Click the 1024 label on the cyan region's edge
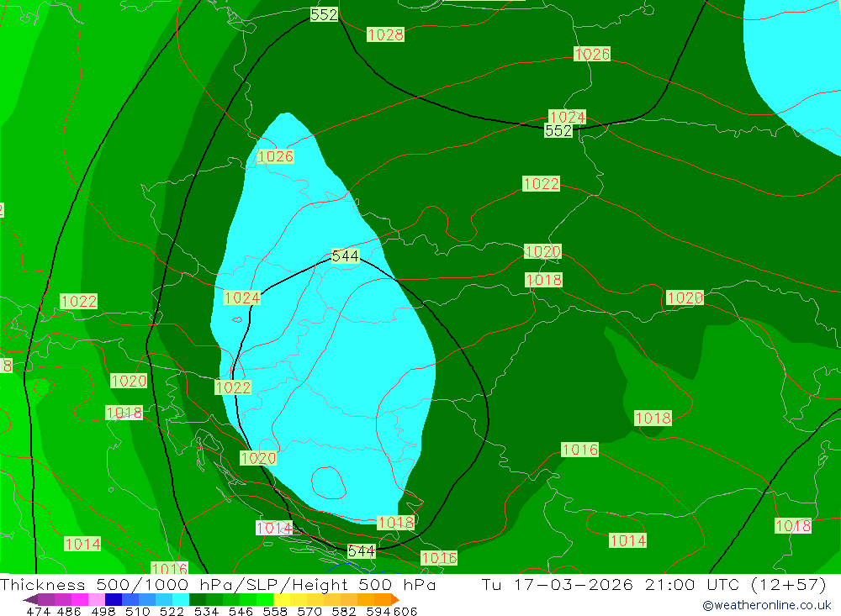The image size is (841, 616). [x=242, y=297]
